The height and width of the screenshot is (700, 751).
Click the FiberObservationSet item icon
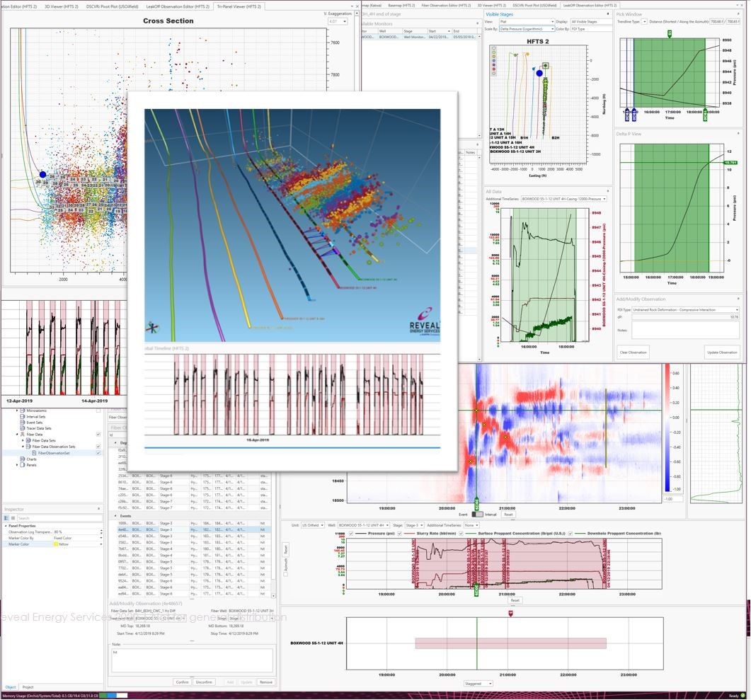click(x=34, y=453)
